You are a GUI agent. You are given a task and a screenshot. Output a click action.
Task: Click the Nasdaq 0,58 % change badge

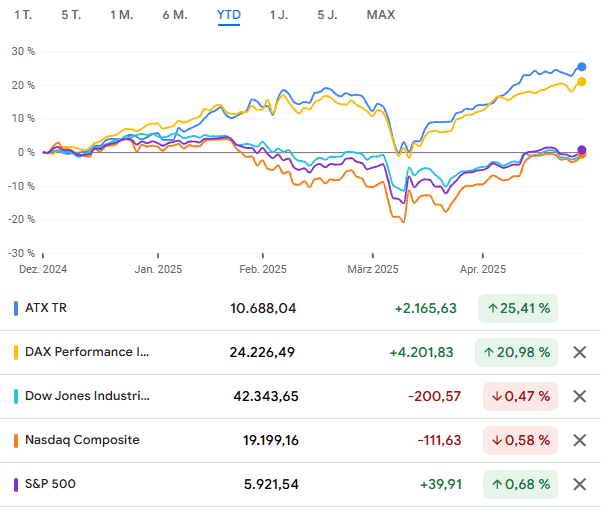pos(520,441)
